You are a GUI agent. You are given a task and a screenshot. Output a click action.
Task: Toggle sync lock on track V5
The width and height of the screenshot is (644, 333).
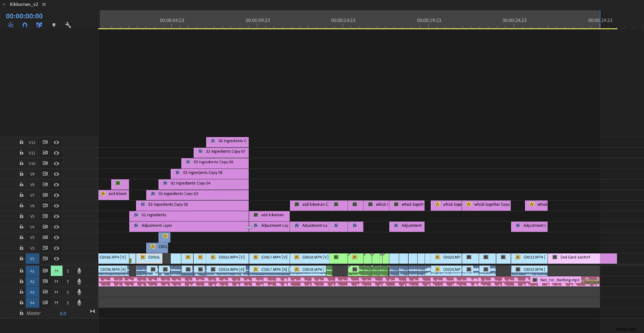point(45,216)
